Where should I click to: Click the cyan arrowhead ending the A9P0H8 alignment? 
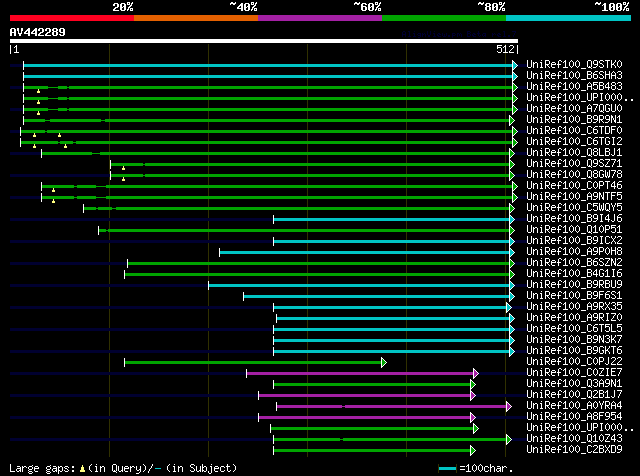pos(512,253)
